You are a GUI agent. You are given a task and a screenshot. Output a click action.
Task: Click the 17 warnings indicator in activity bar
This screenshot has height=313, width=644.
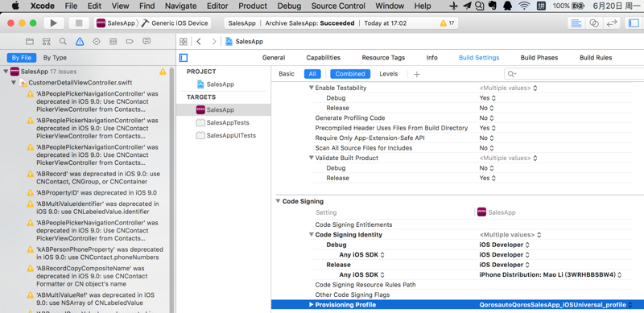pos(447,23)
